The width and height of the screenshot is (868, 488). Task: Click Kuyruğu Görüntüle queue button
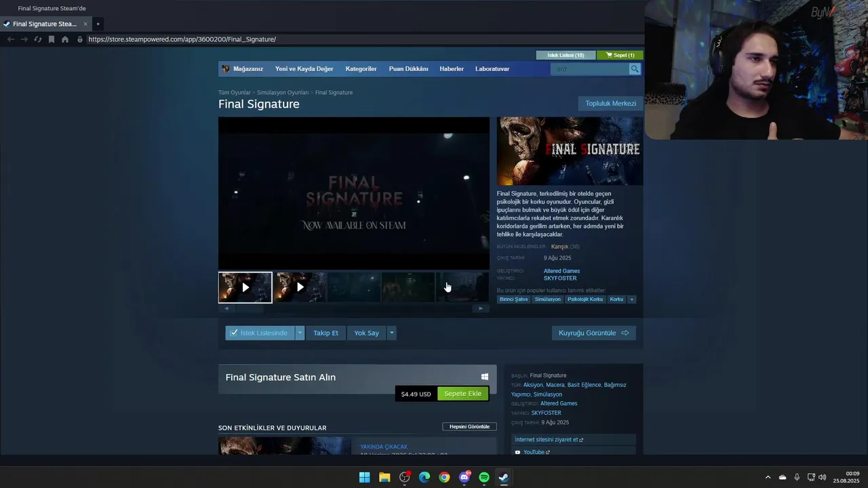pos(593,333)
